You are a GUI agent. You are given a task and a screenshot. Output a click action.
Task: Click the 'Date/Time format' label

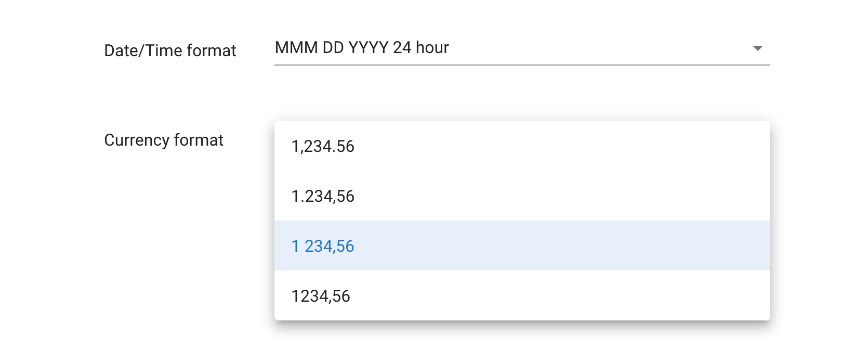click(x=170, y=50)
